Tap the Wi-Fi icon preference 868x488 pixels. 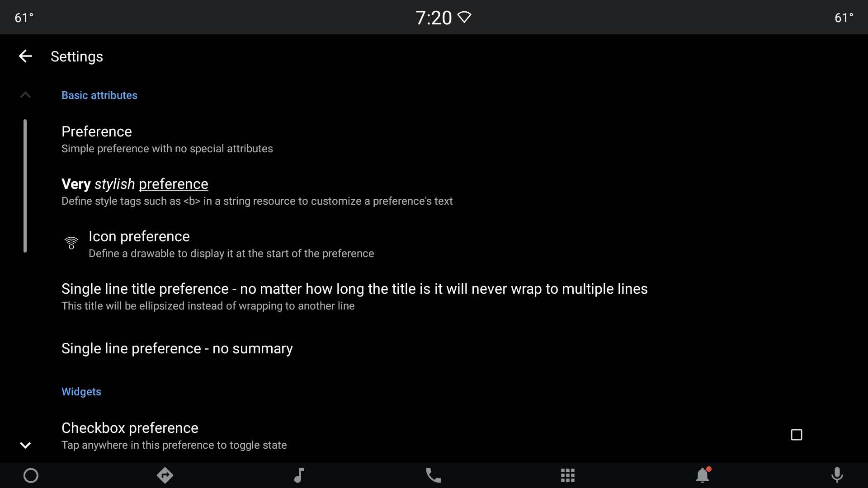point(71,243)
